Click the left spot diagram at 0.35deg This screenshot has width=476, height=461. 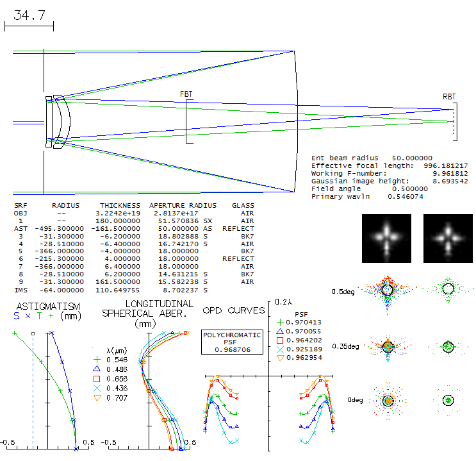pyautogui.click(x=387, y=346)
